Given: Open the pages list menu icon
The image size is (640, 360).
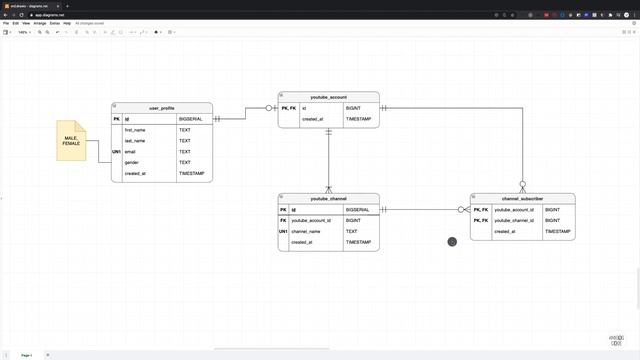Looking at the screenshot, I should pos(6,356).
